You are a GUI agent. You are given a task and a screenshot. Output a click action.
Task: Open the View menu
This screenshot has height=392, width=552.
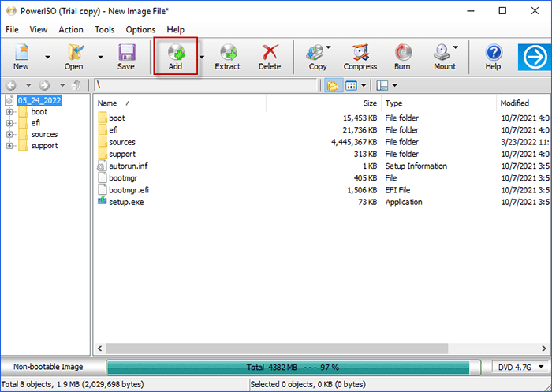[39, 30]
